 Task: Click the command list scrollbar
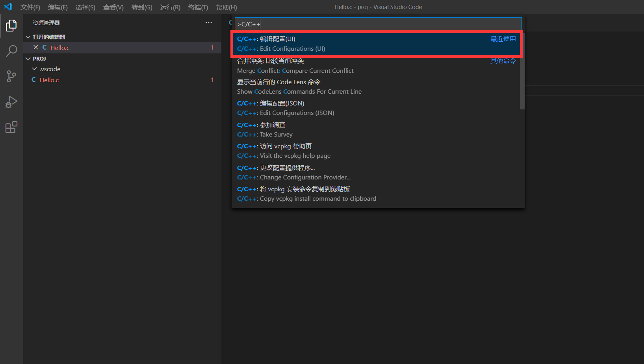[522, 71]
